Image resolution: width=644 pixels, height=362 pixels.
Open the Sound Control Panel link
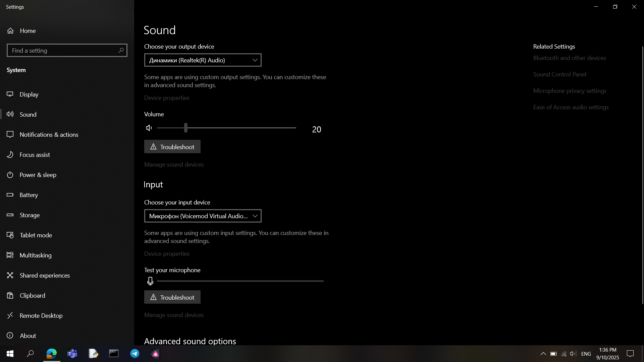(559, 74)
